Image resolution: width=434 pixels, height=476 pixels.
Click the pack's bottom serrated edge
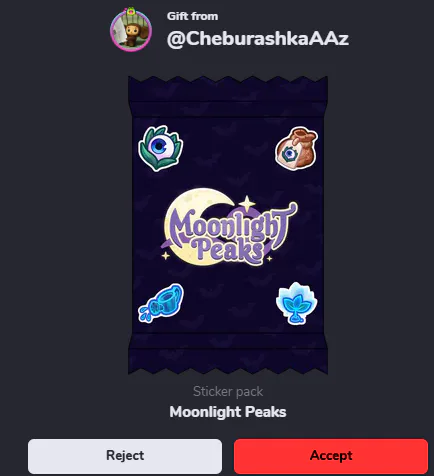[228, 368]
